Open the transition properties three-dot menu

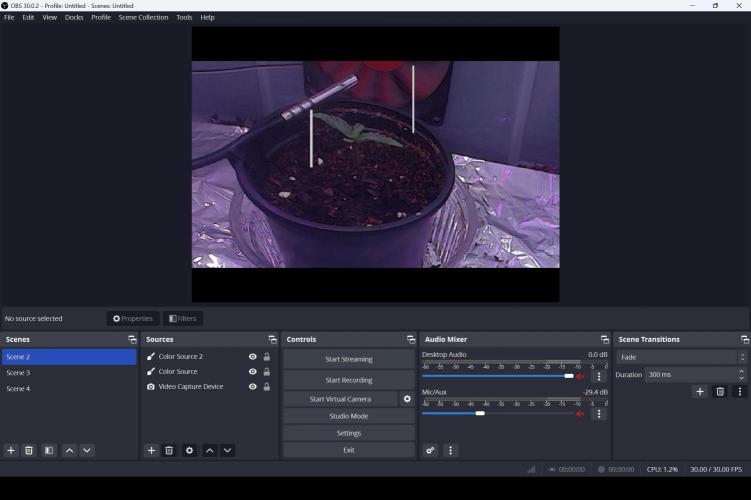[739, 392]
